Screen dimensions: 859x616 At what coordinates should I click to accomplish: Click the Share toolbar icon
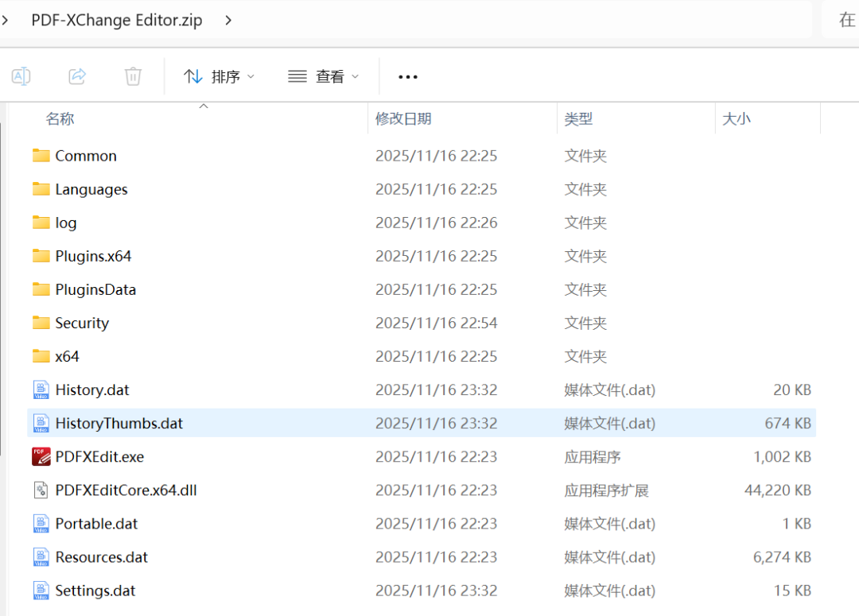pyautogui.click(x=77, y=76)
